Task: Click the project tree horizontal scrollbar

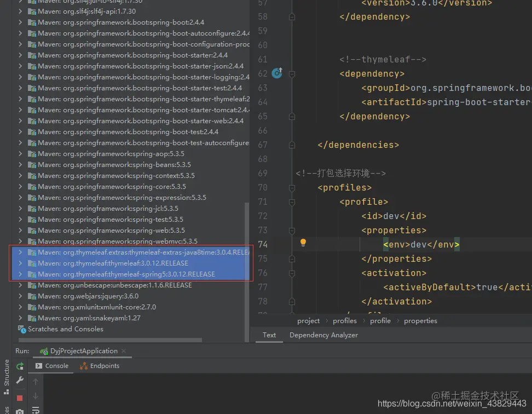Action: (x=110, y=340)
